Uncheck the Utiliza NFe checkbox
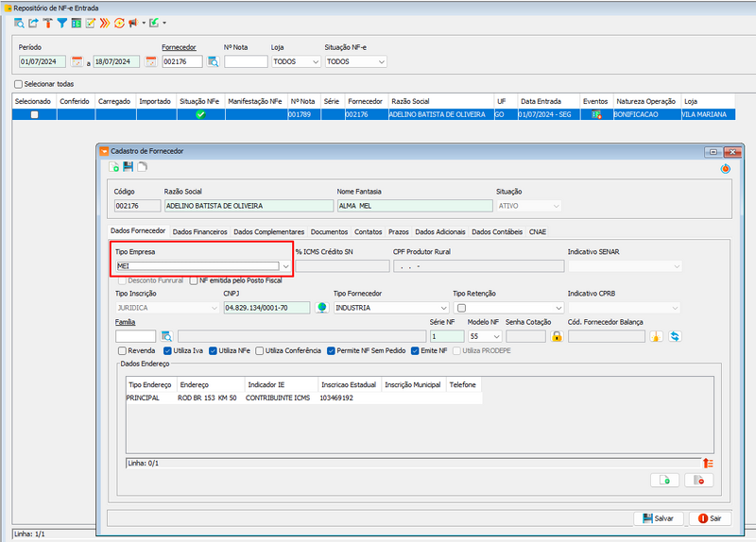Screen dimensions: 756x542 point(213,350)
